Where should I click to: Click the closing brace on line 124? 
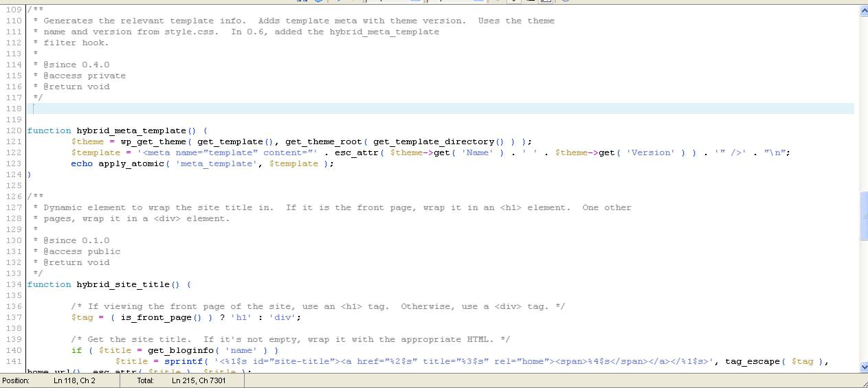pos(30,174)
